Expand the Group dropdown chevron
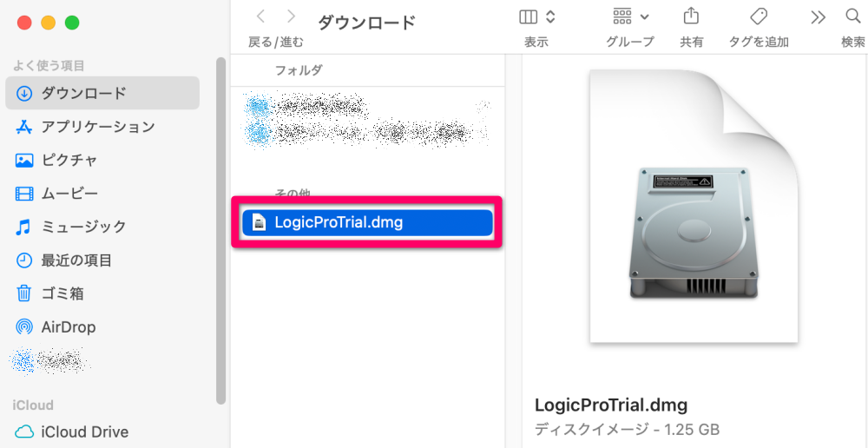The image size is (868, 448). (644, 17)
